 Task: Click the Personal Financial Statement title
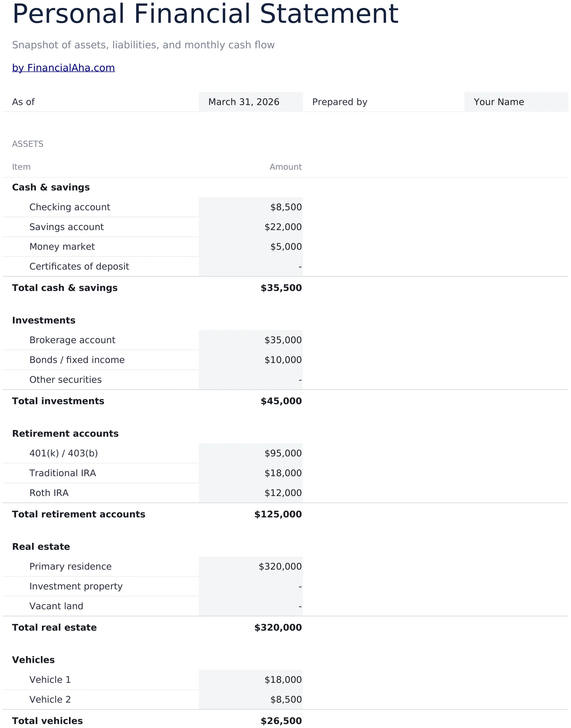click(x=205, y=14)
